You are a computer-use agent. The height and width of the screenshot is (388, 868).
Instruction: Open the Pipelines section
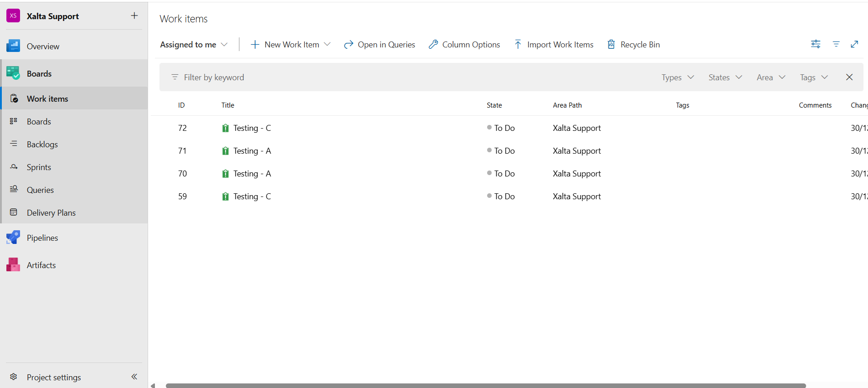(42, 238)
